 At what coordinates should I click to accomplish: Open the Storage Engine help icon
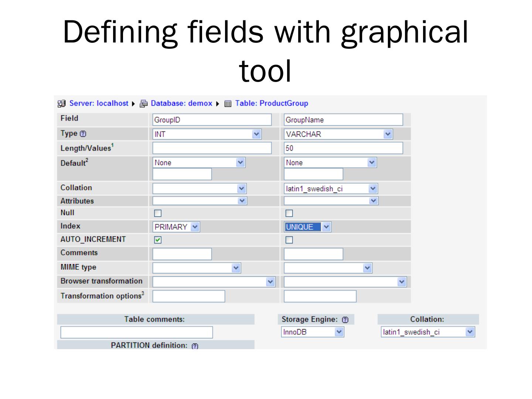point(345,320)
